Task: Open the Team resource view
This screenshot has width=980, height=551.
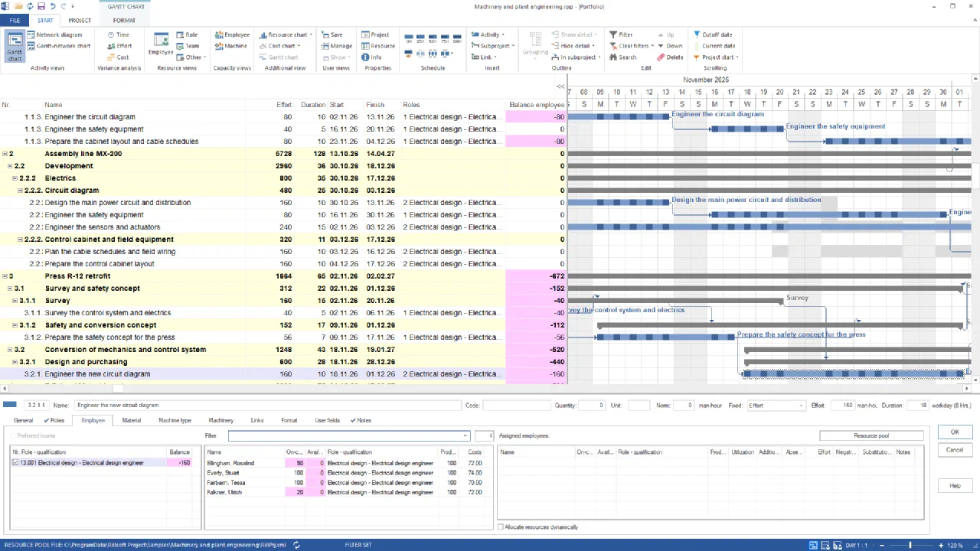Action: pyautogui.click(x=187, y=46)
